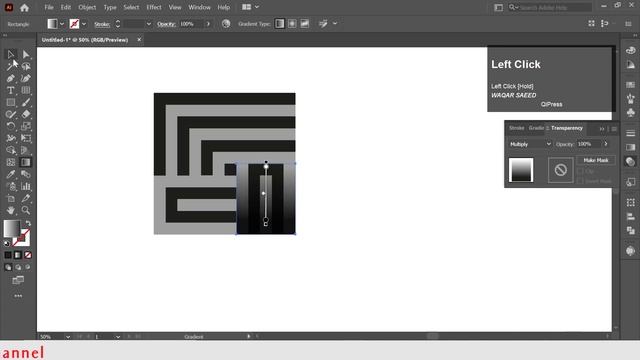The width and height of the screenshot is (640, 360).
Task: Choose the Free Transform tool
Action: point(26,138)
